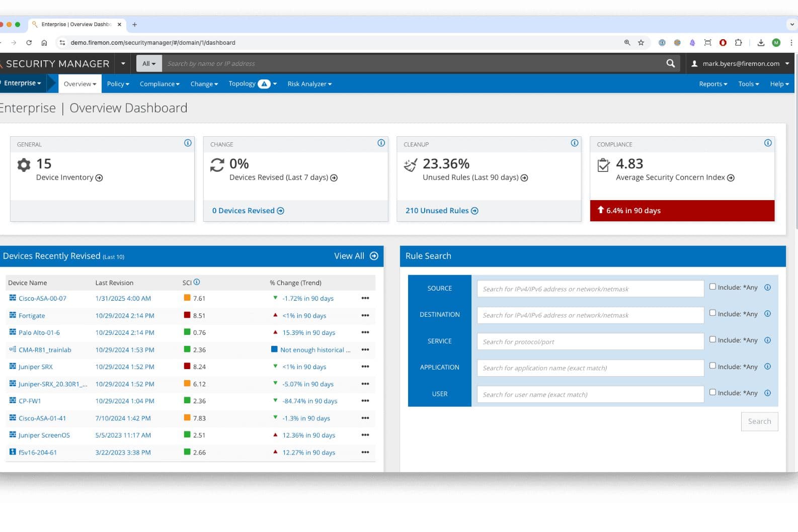The width and height of the screenshot is (798, 532).
Task: Check Include *Any for DESTINATION
Action: pos(712,313)
